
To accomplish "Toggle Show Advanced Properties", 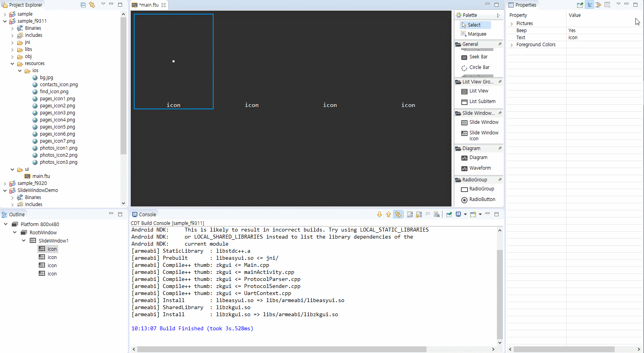I will pyautogui.click(x=598, y=5).
